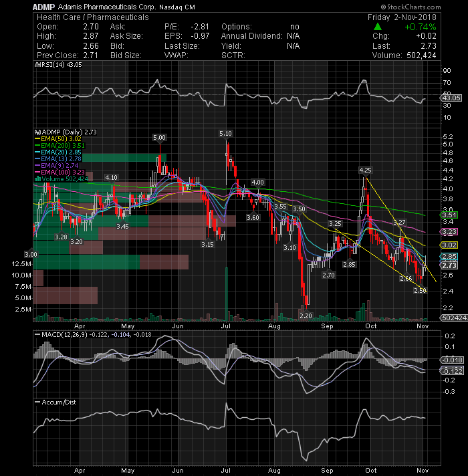
Task: Click the 3.02 EMA(50) axis tag
Action: [449, 245]
